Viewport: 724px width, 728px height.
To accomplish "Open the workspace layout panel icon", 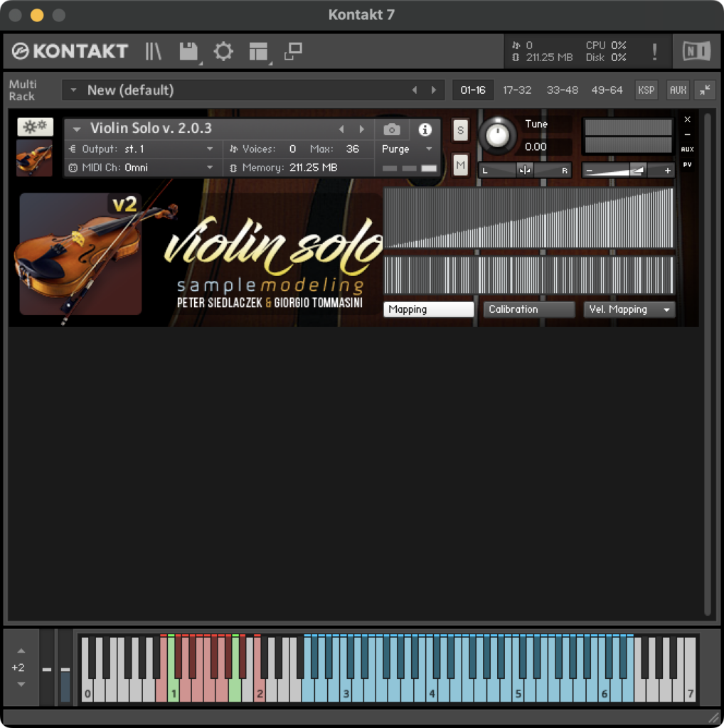I will pos(257,51).
